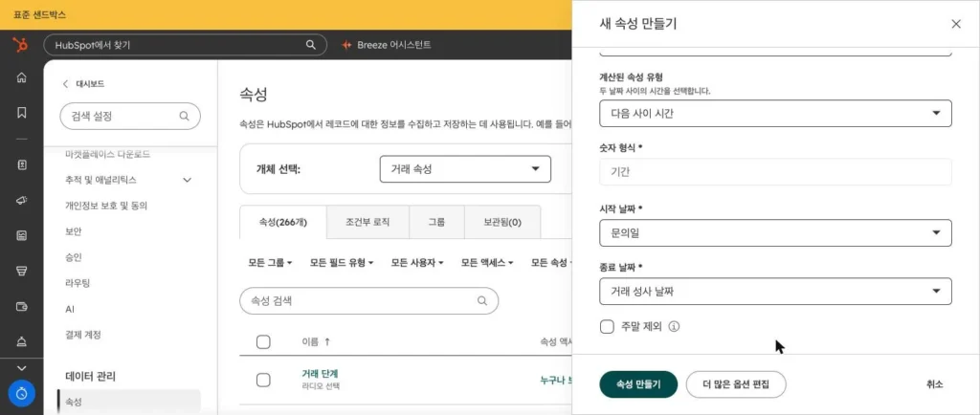Open the Bookmarks icon in sidebar

(21, 112)
